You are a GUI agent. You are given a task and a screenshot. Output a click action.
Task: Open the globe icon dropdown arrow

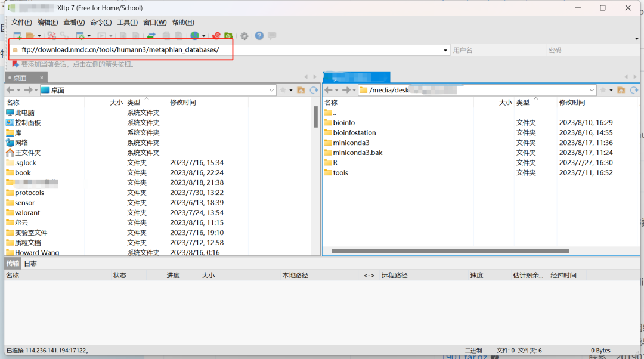204,36
